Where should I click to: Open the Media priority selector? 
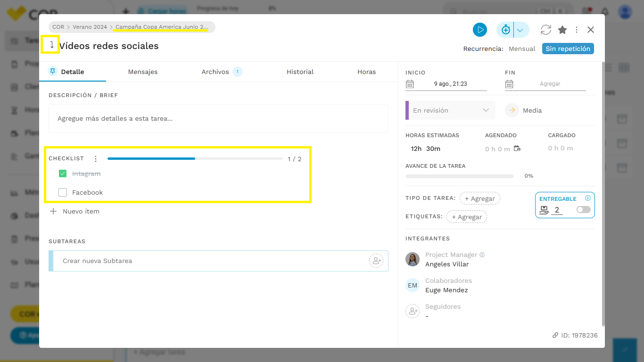(523, 110)
